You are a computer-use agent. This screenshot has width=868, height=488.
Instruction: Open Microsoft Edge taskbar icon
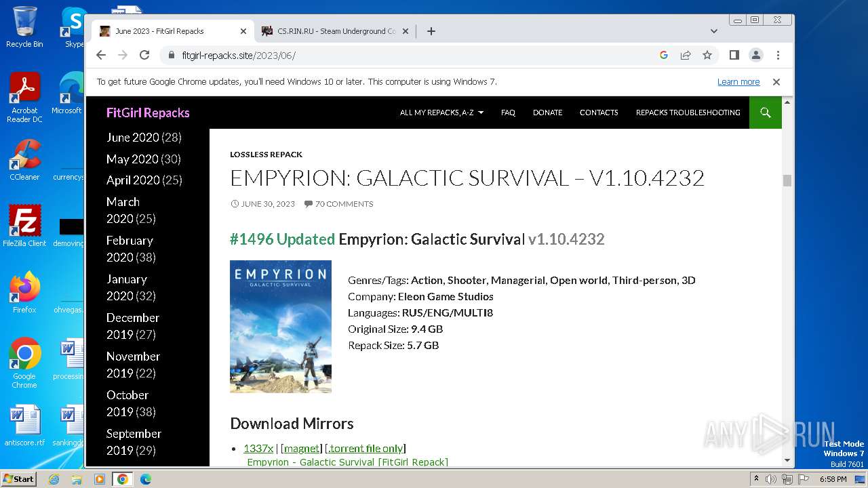[x=145, y=479]
